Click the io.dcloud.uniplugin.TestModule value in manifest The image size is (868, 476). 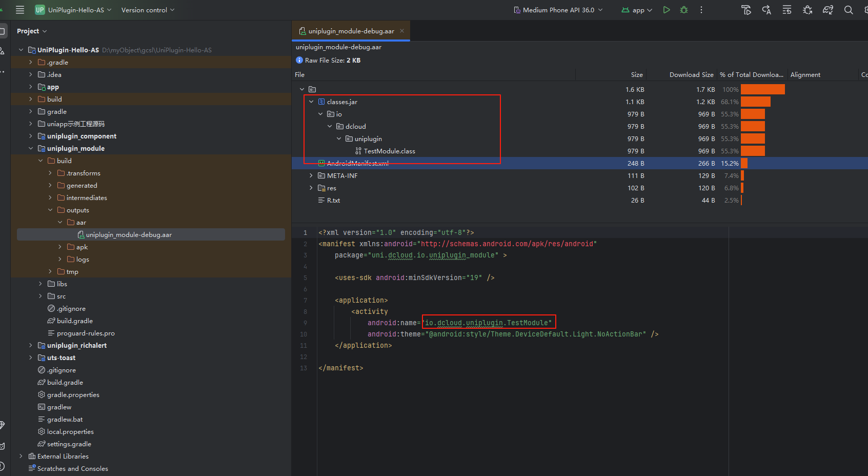click(488, 323)
